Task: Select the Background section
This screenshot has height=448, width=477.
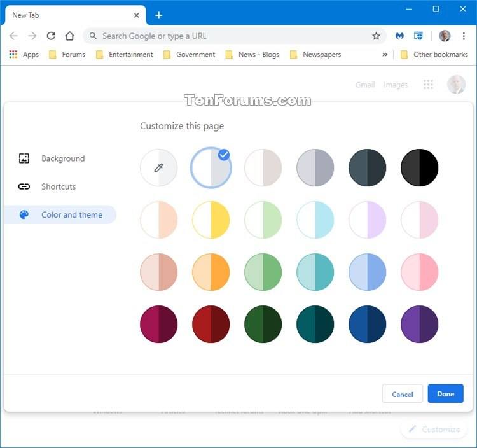Action: point(60,158)
